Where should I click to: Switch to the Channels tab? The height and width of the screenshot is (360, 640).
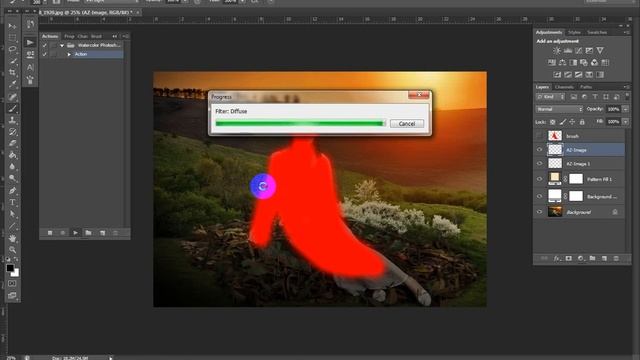[564, 87]
